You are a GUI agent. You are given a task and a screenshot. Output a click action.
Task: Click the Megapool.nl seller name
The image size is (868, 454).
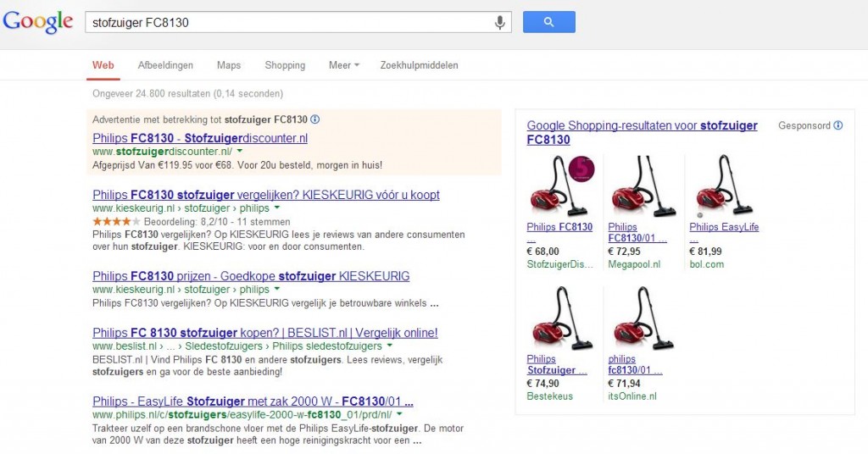click(634, 264)
